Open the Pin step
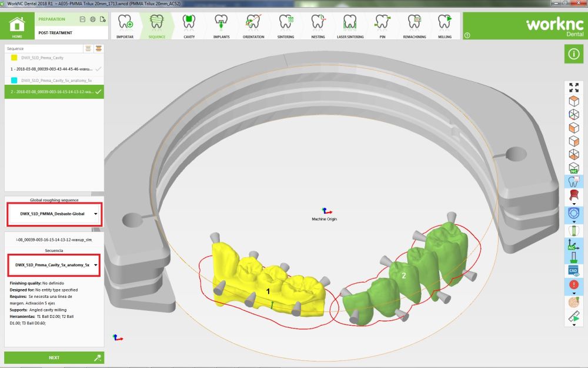 (383, 26)
